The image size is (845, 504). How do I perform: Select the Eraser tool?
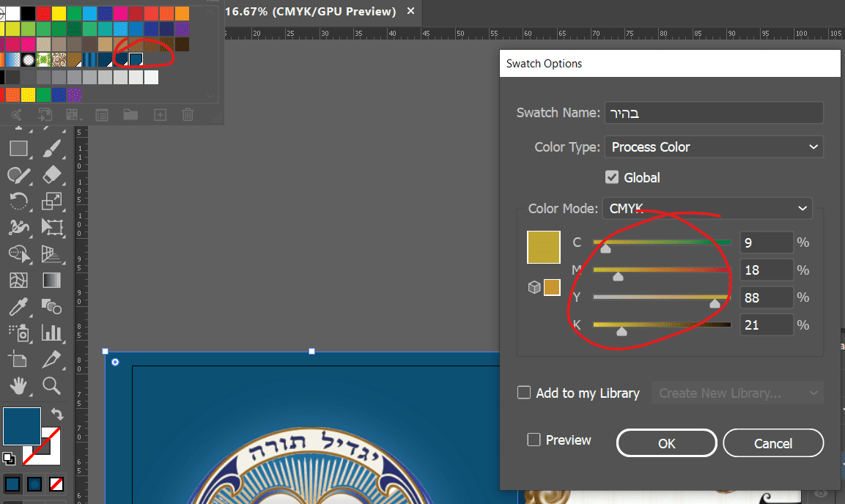coord(52,174)
